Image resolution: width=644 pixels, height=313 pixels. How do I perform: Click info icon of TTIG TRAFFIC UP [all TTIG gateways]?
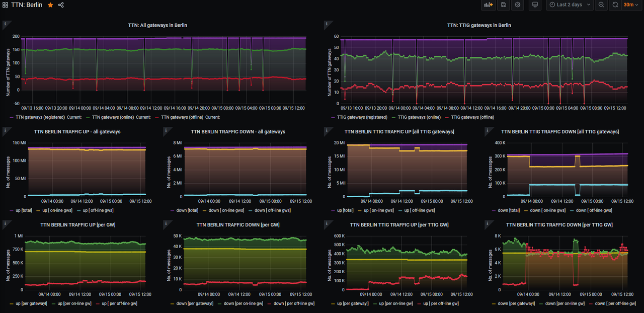point(327,130)
